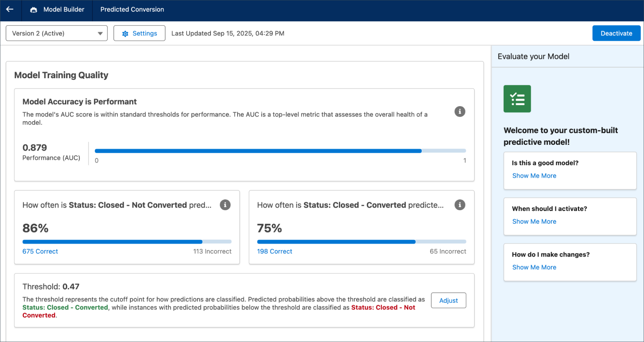This screenshot has width=644, height=342.
Task: Click the back arrow in the navigation bar
Action: (x=10, y=10)
